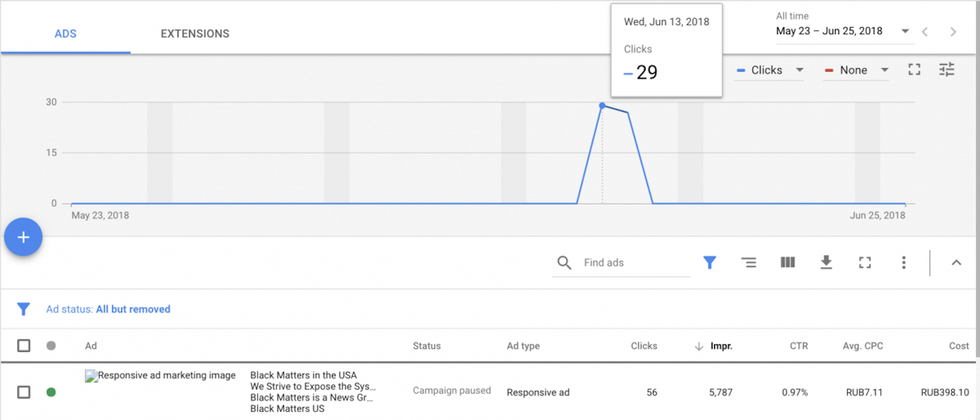
Task: Expand the chart to full screen
Action: (x=914, y=70)
